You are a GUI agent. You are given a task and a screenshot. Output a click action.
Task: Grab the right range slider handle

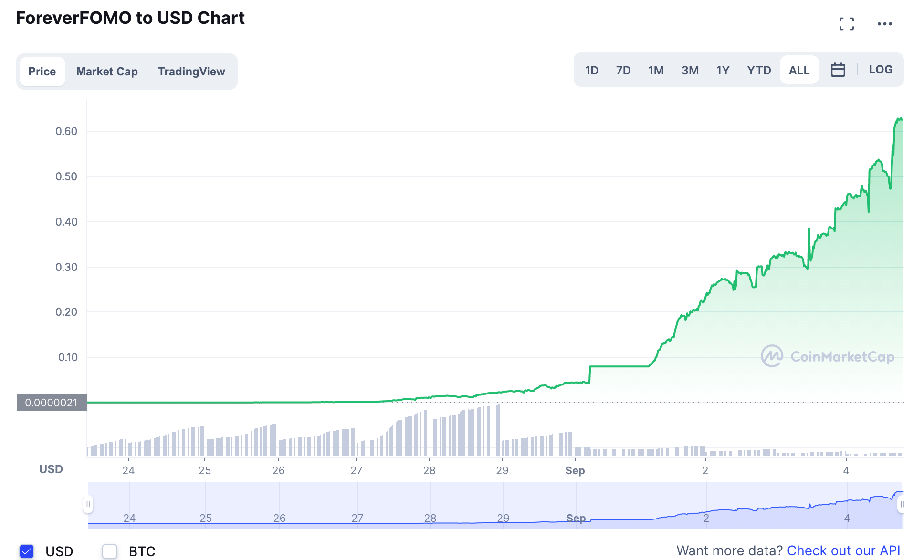902,504
